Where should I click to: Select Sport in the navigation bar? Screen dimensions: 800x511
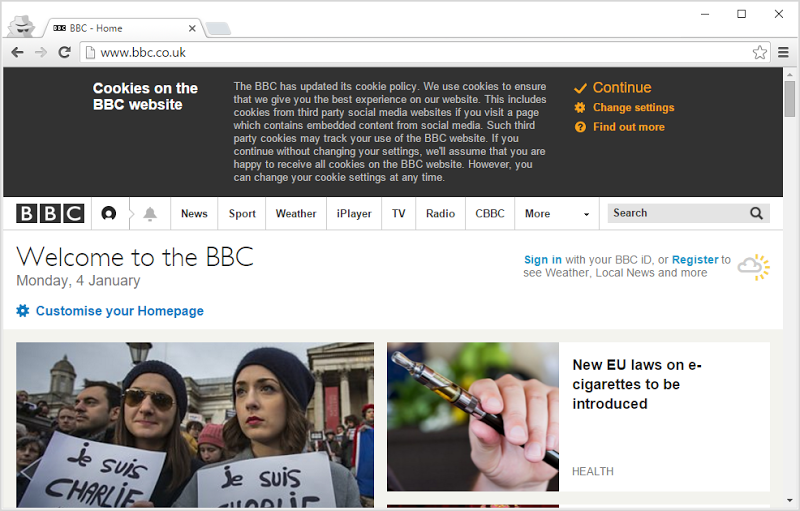click(242, 213)
